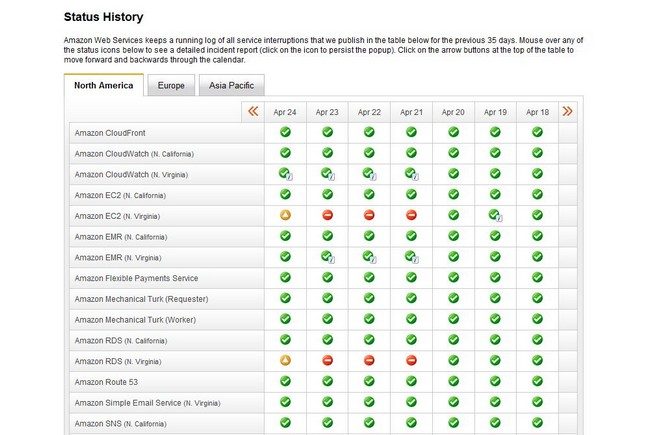The width and height of the screenshot is (650, 435).
Task: Click Amazon EC2 N. Virginia Apr 21 red icon
Action: (x=411, y=215)
